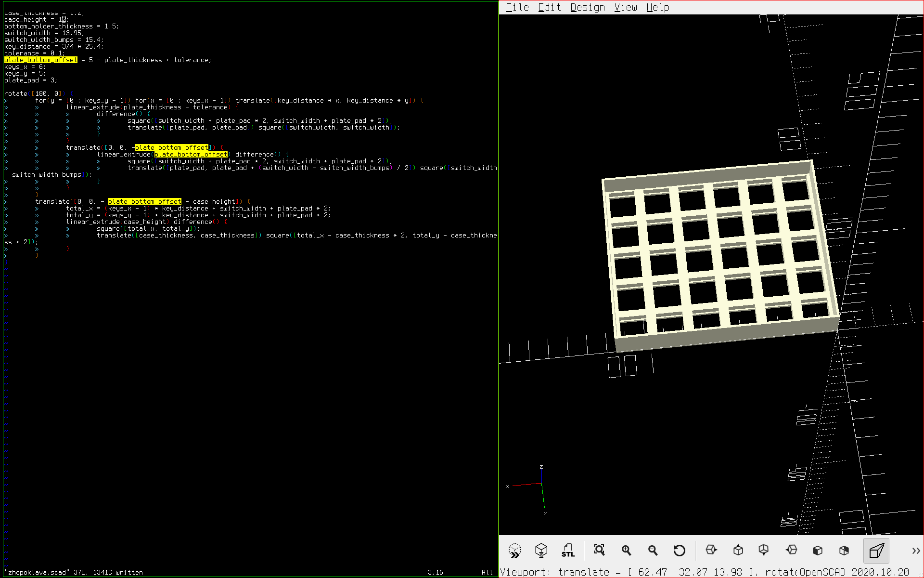Zoom in on the 3D viewport
The height and width of the screenshot is (578, 924).
626,550
